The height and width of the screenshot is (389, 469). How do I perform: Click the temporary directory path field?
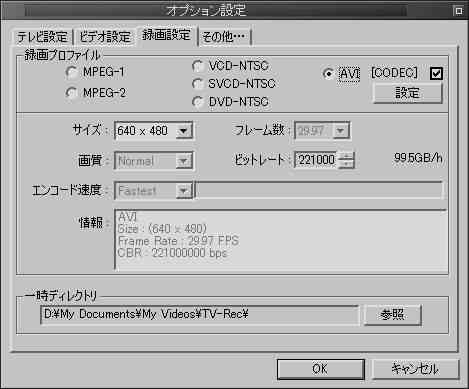pyautogui.click(x=199, y=315)
